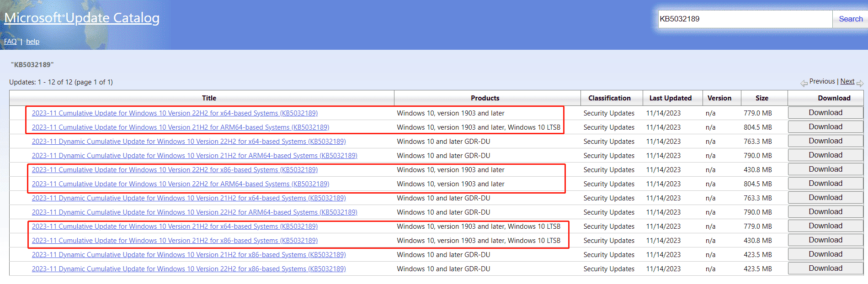
Task: Sort by the Classification column header
Action: point(609,98)
